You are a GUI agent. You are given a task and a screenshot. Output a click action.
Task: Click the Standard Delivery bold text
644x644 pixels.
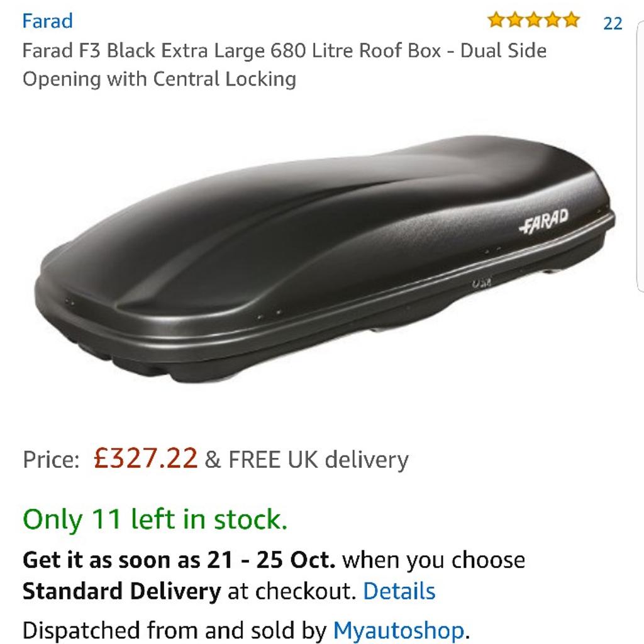(121, 591)
